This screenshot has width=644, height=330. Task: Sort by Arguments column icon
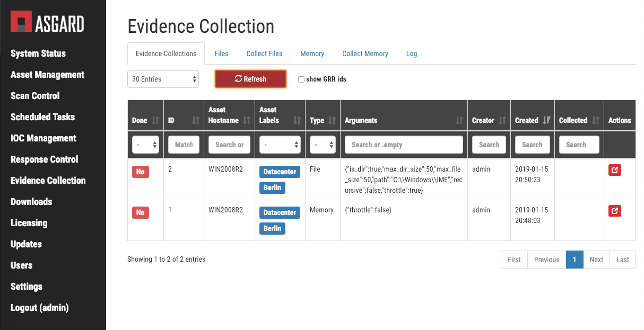coord(459,120)
